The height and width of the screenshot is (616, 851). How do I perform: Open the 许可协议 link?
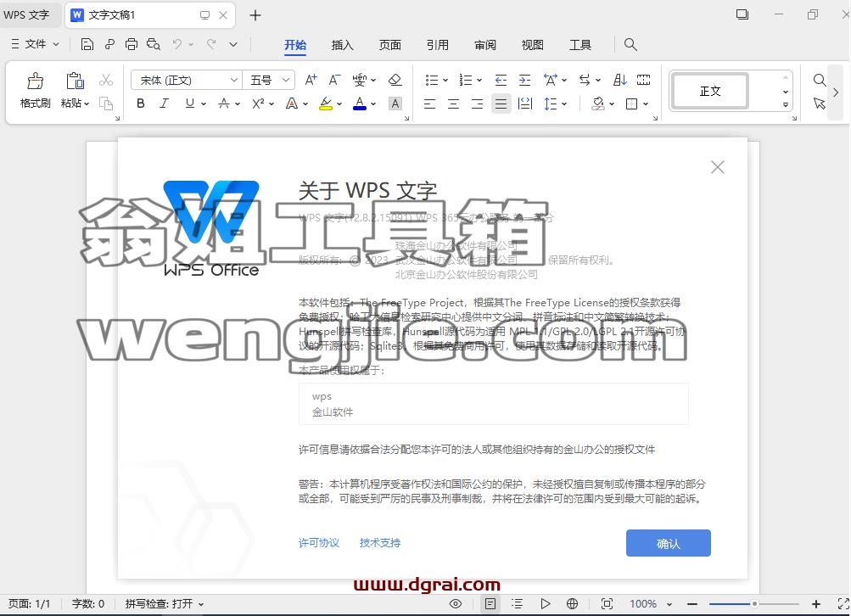319,543
